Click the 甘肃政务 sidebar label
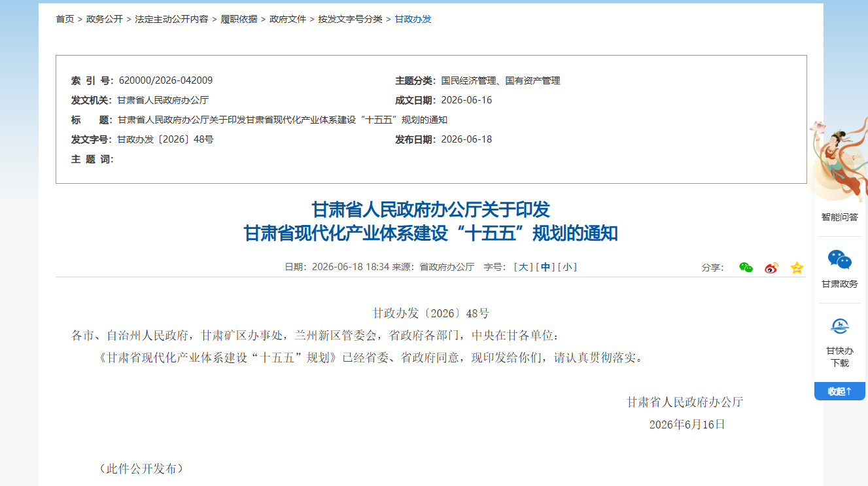 click(840, 285)
